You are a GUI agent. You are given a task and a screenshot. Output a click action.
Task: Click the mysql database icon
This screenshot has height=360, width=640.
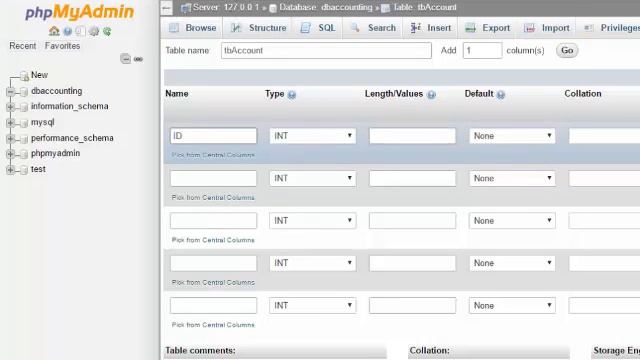24,122
